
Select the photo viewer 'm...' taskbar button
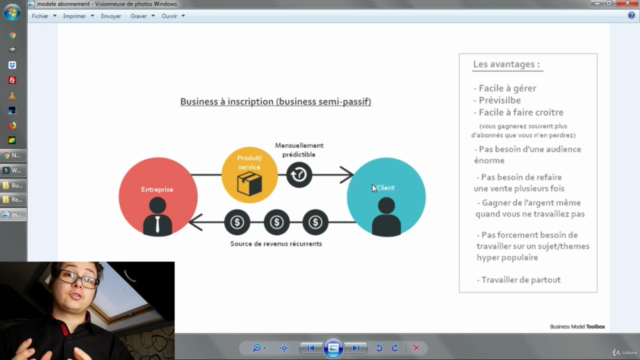[13, 214]
